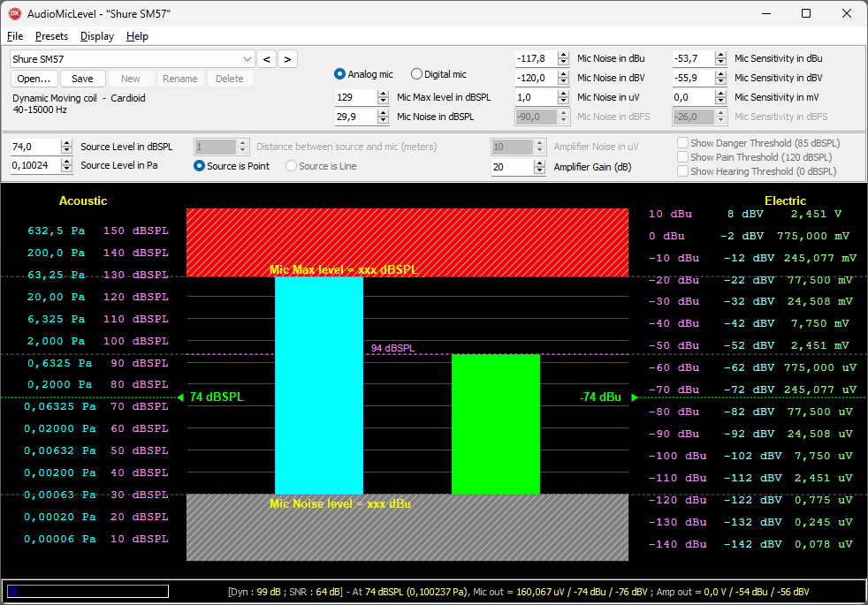This screenshot has width=868, height=605.
Task: Click the next preset arrow button
Action: point(287,59)
